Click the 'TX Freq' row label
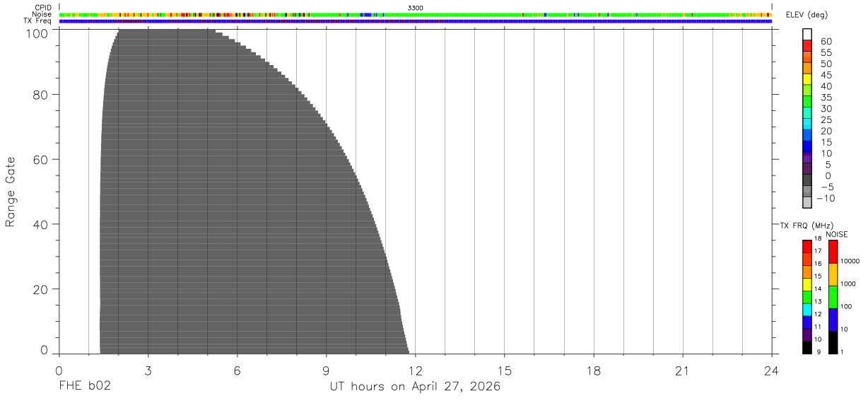This screenshot has height=401, width=868. (x=38, y=21)
